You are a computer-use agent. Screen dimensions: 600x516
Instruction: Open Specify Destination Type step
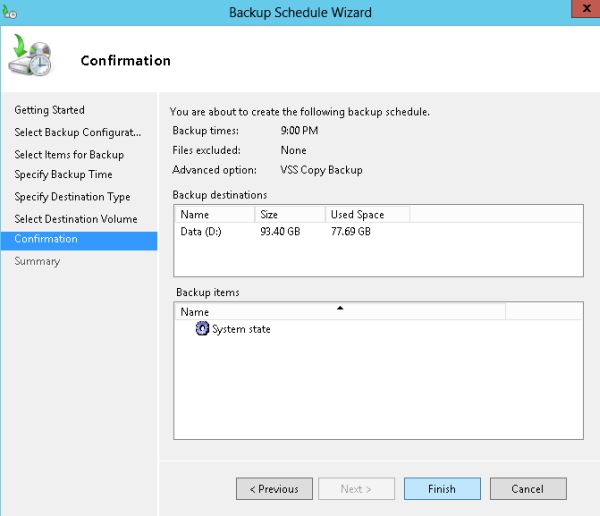pos(72,197)
